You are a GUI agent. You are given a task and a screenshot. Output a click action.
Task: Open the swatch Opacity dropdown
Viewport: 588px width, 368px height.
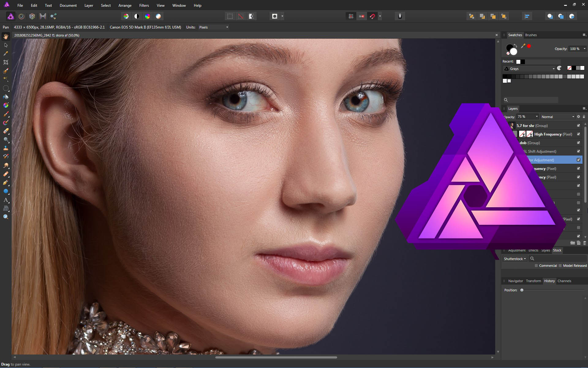(x=578, y=49)
